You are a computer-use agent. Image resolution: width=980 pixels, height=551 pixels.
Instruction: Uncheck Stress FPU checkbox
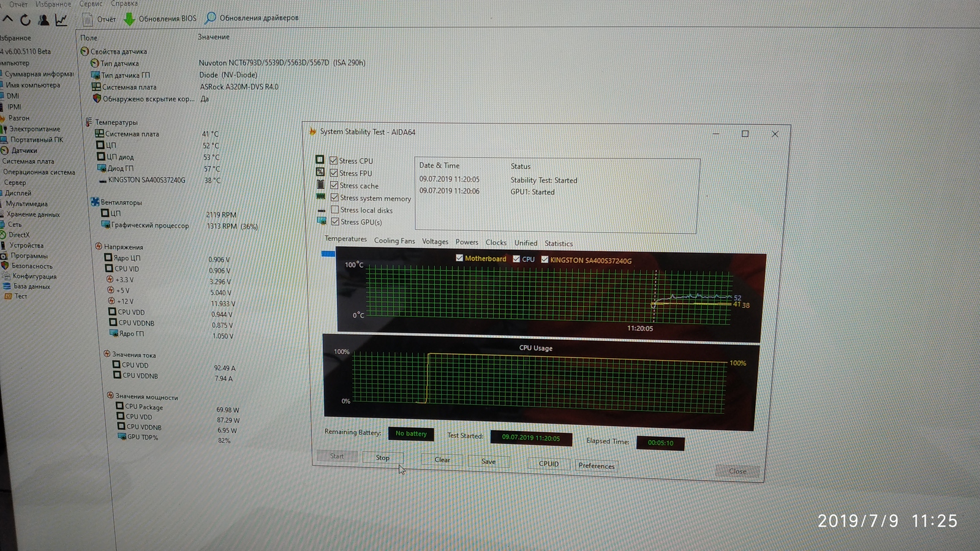[334, 173]
